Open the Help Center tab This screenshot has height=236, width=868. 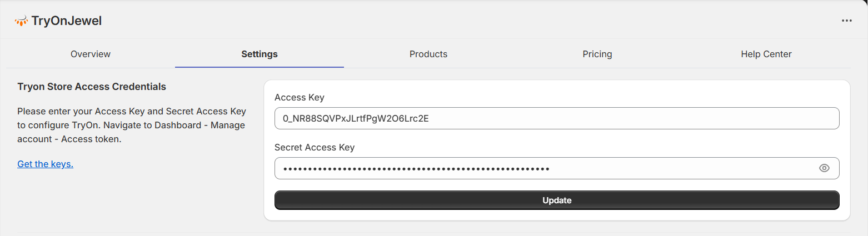click(766, 54)
